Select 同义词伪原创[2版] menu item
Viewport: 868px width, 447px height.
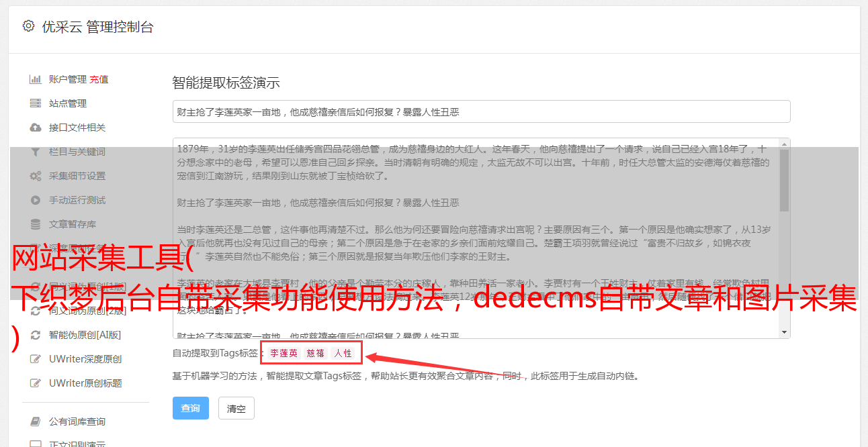click(87, 311)
